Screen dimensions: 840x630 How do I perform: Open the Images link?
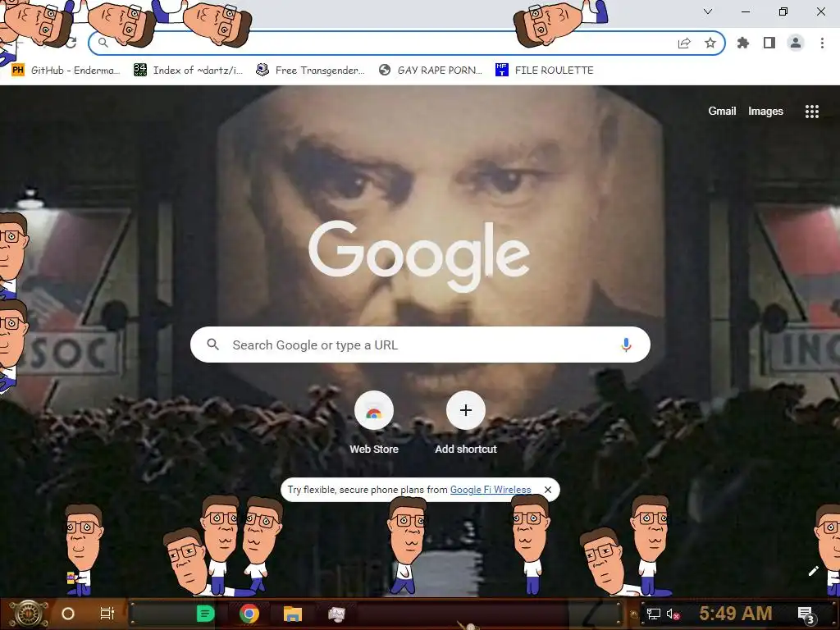(x=765, y=111)
